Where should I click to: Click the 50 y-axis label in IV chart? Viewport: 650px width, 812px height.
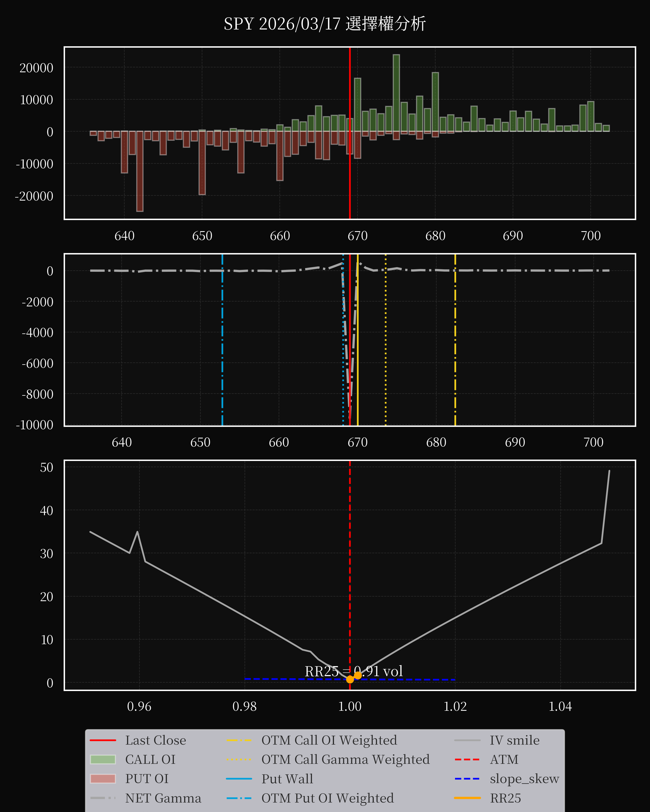[47, 467]
